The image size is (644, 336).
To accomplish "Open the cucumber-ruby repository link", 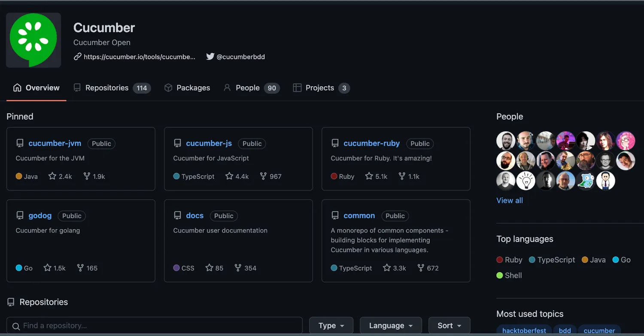I will point(371,144).
